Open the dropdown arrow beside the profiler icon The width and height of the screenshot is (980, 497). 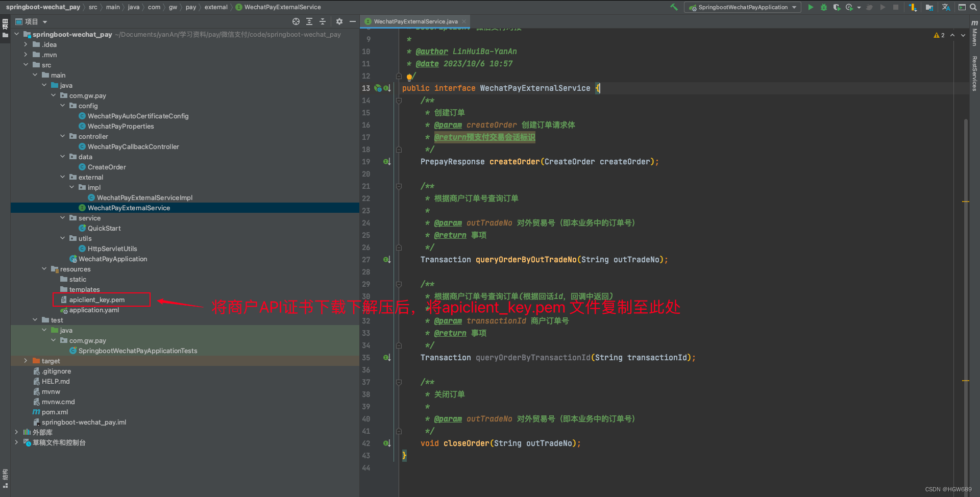[x=859, y=8]
